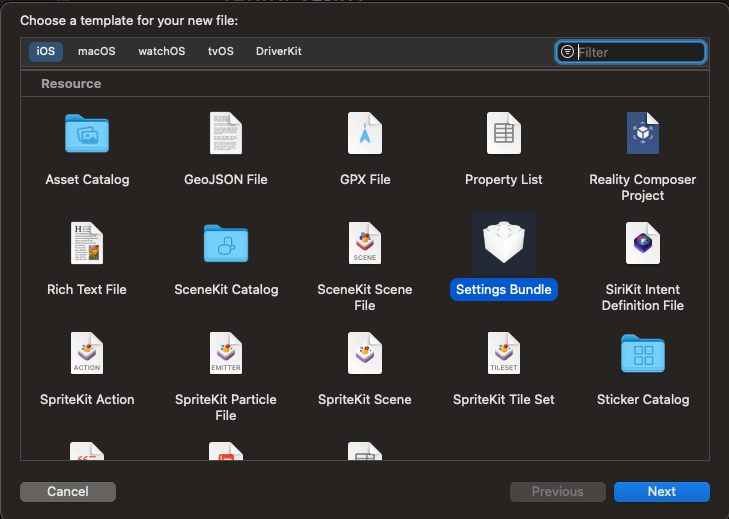Click the Asset Catalog label
This screenshot has height=519, width=729.
[87, 180]
